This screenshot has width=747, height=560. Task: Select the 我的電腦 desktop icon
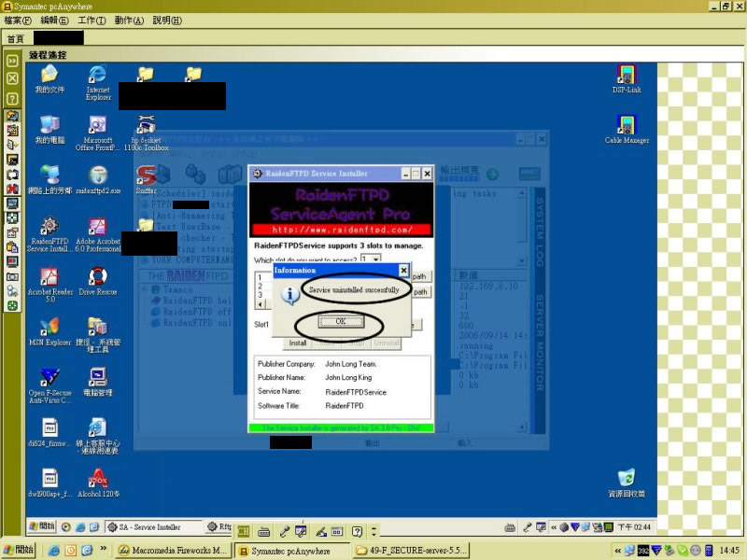[49, 130]
